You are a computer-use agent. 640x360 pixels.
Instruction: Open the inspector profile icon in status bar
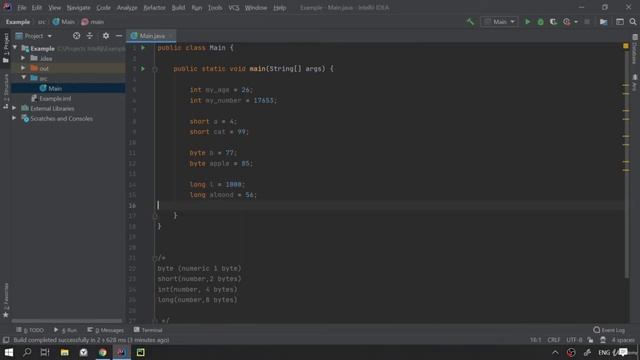(x=603, y=340)
